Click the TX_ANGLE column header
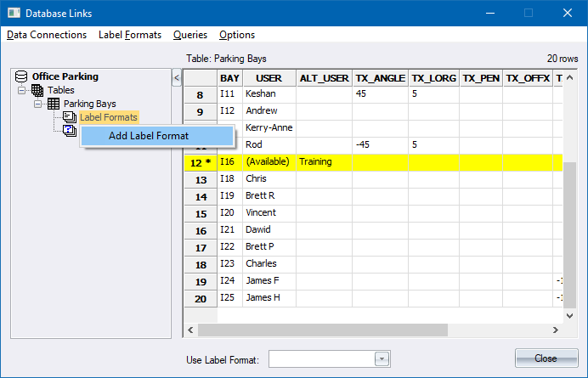Viewport: 588px width, 378px height. [381, 78]
